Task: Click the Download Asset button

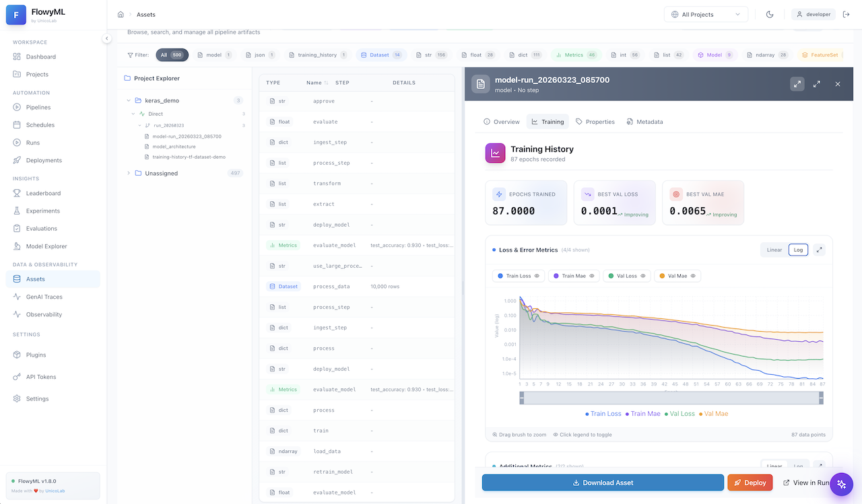Action: point(603,482)
